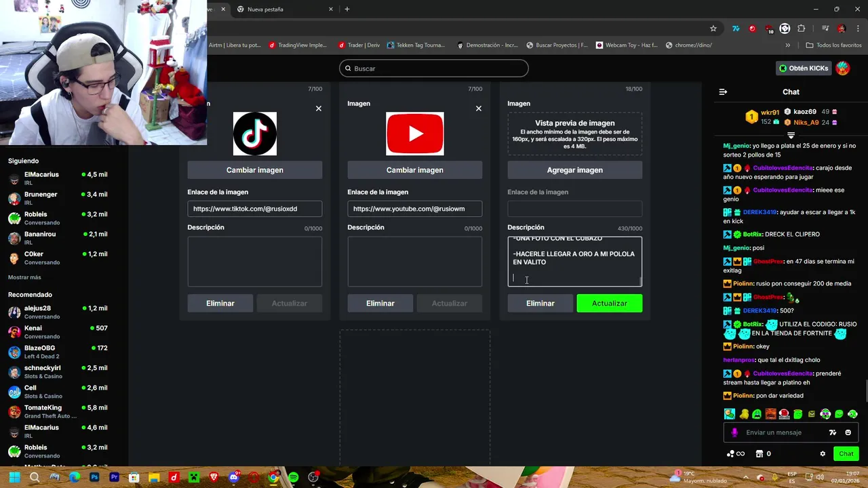This screenshot has height=488, width=868.
Task: Click Eliminar on the third panel
Action: coord(540,304)
